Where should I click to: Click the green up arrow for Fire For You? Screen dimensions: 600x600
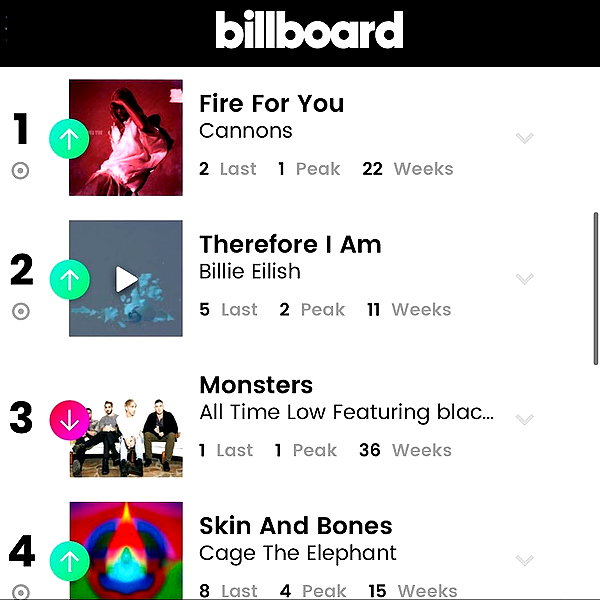[69, 139]
